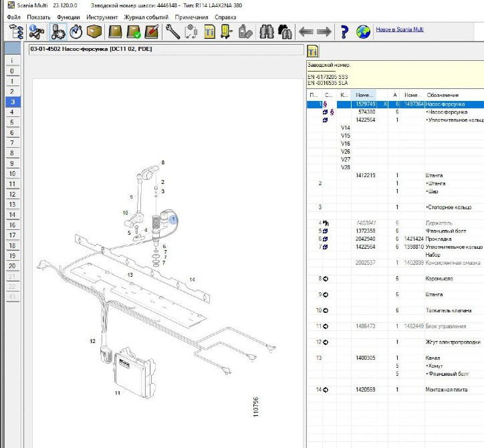Click the binoculars search icon
484x448 pixels.
tap(265, 31)
